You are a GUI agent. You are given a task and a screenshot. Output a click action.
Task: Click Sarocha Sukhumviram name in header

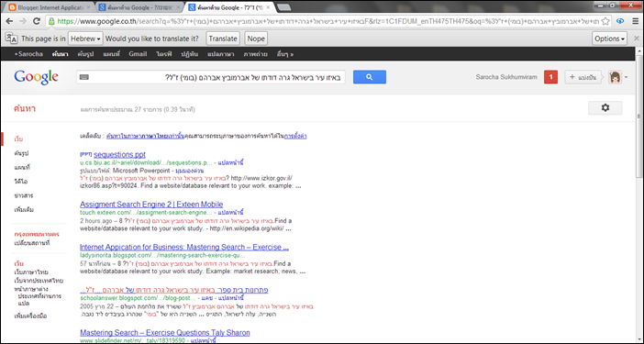[506, 77]
